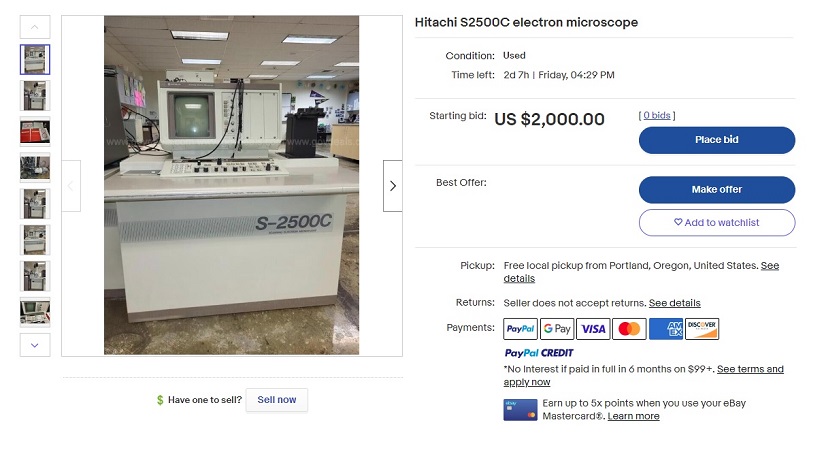Click the Google Pay icon
This screenshot has height=450, width=824.
coord(557,328)
